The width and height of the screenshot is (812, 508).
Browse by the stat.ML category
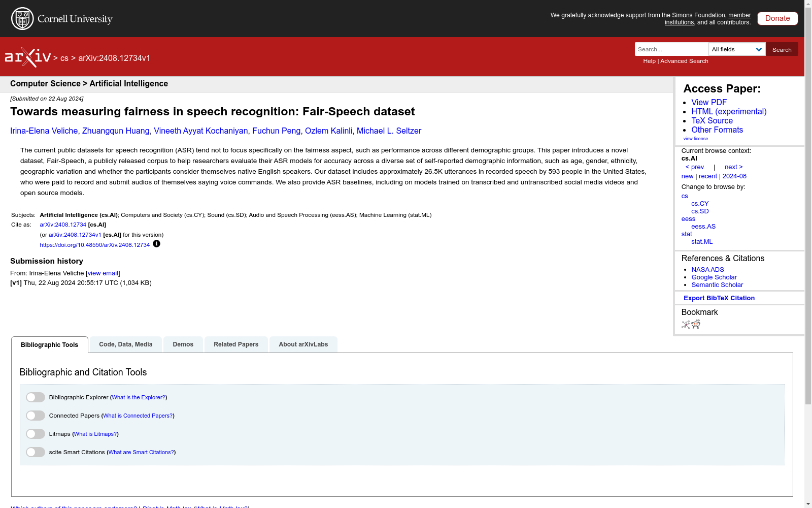702,242
